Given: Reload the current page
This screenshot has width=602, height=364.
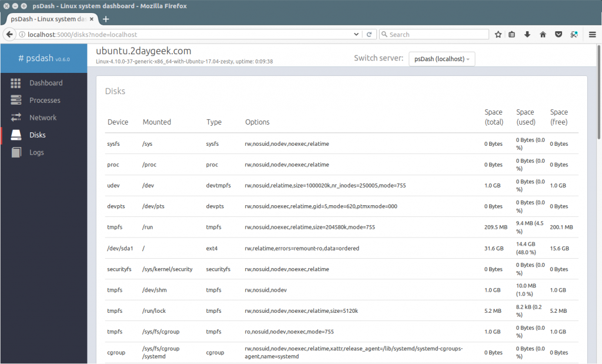Looking at the screenshot, I should click(x=369, y=34).
